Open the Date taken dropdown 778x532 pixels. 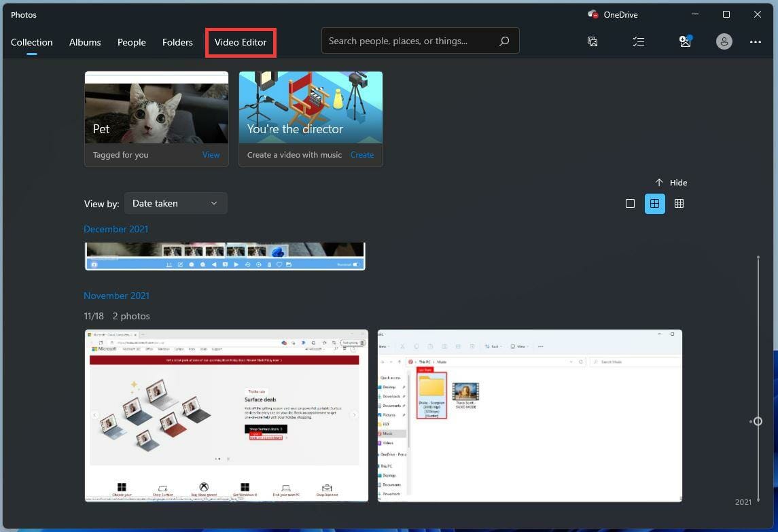pos(175,202)
